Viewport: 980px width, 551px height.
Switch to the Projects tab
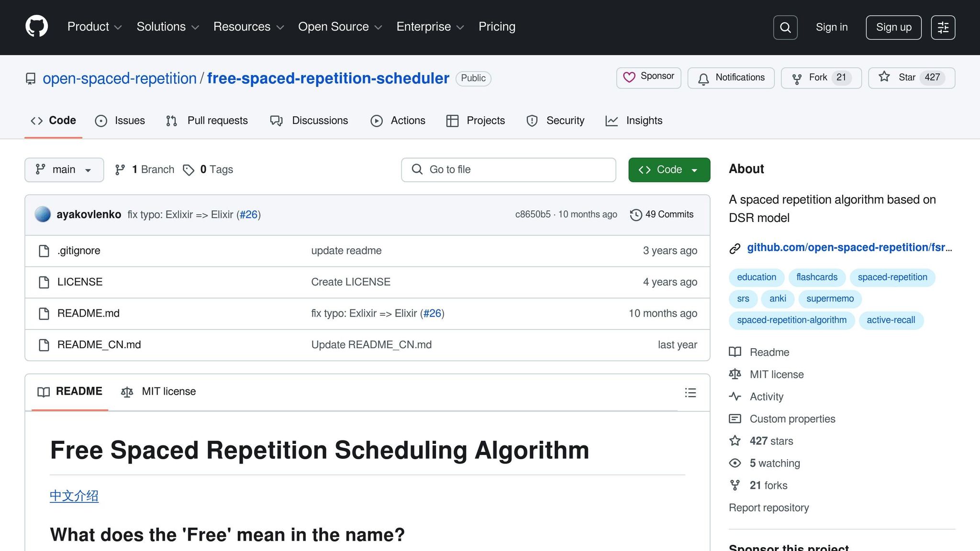476,121
